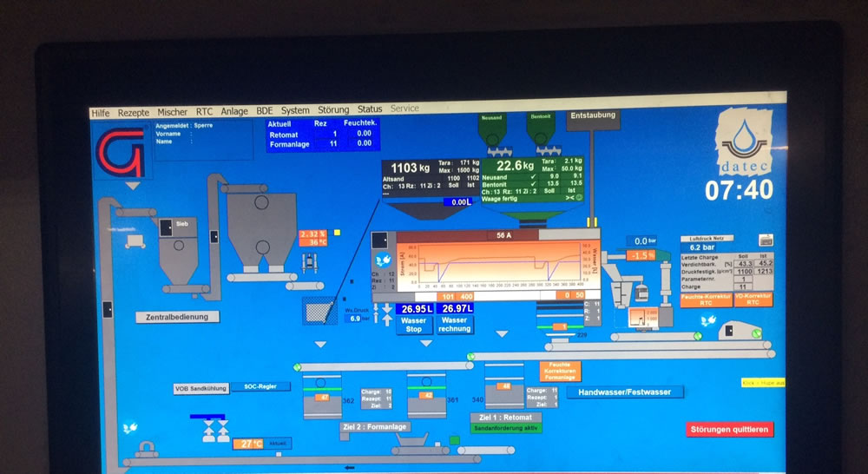
Task: Click the elevator door icon between hoppers
Action: [214, 237]
